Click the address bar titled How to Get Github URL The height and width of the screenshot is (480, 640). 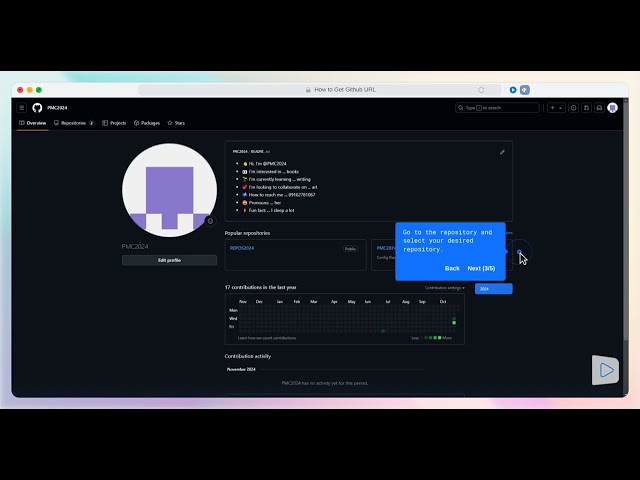(320, 90)
